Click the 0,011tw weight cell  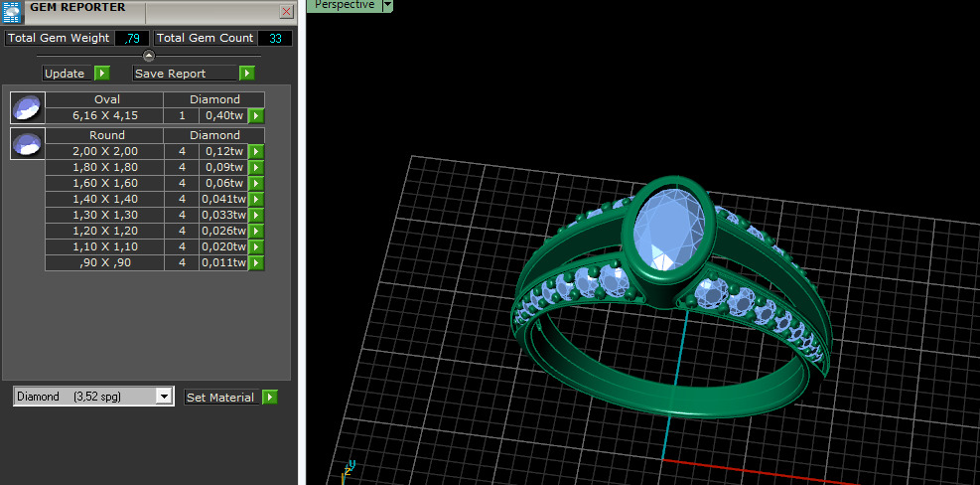pos(223,262)
